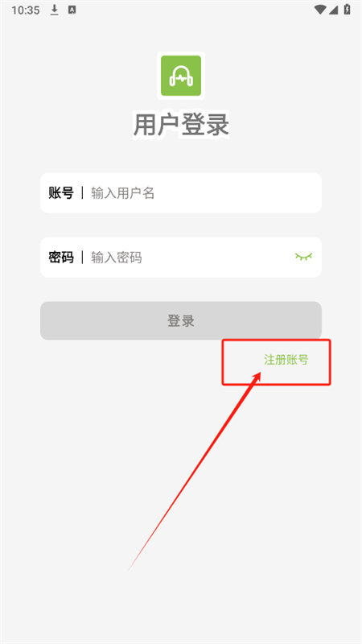This screenshot has width=362, height=644.
Task: Tap the Wi-Fi signal status icon
Action: pyautogui.click(x=320, y=10)
